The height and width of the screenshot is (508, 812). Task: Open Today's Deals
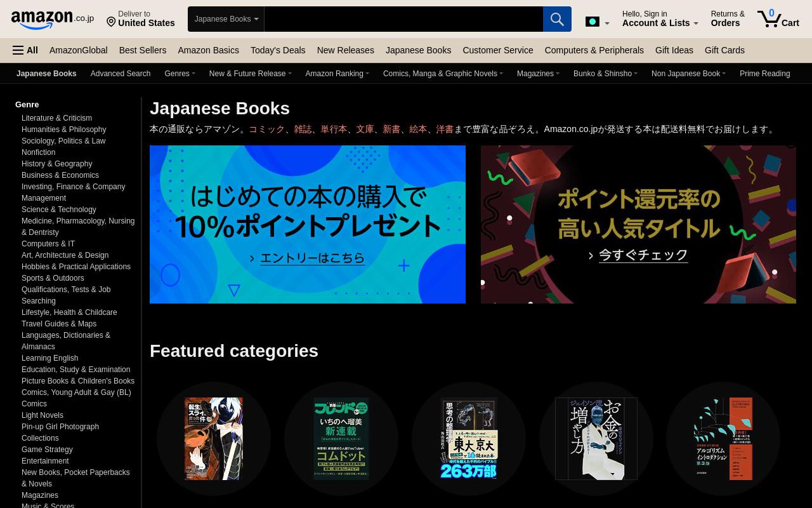coord(278,50)
